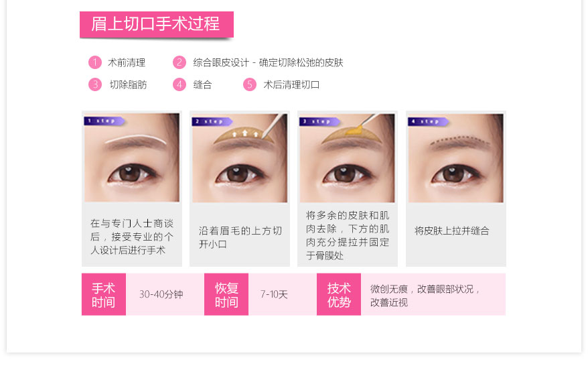
Task: Select the 术后清理切口 step text
Action: pyautogui.click(x=291, y=85)
